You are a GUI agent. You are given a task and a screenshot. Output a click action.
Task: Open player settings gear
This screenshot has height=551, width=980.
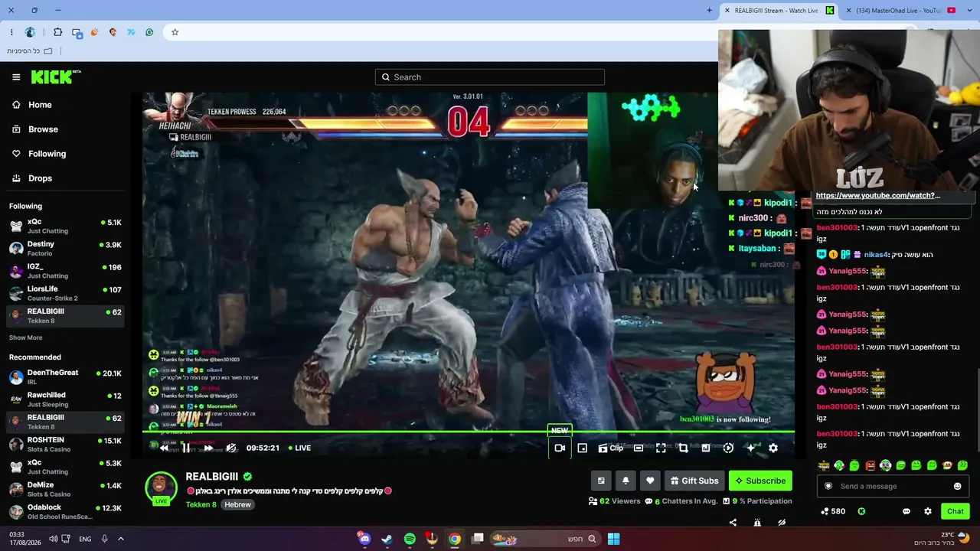coord(773,448)
